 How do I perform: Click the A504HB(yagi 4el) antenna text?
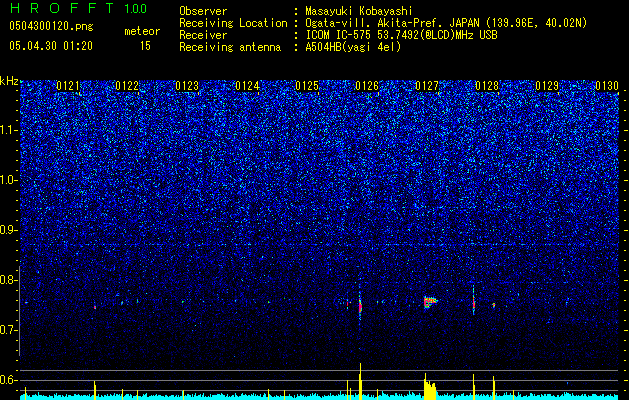[353, 47]
